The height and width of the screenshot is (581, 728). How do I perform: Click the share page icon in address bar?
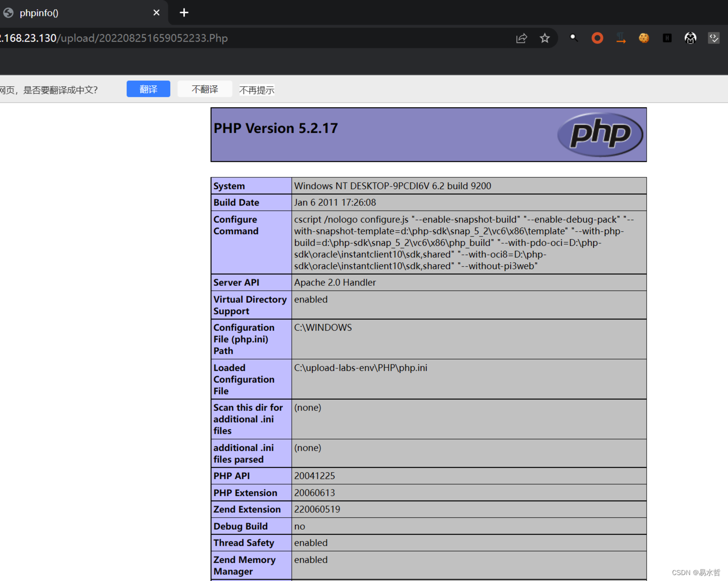pos(521,38)
